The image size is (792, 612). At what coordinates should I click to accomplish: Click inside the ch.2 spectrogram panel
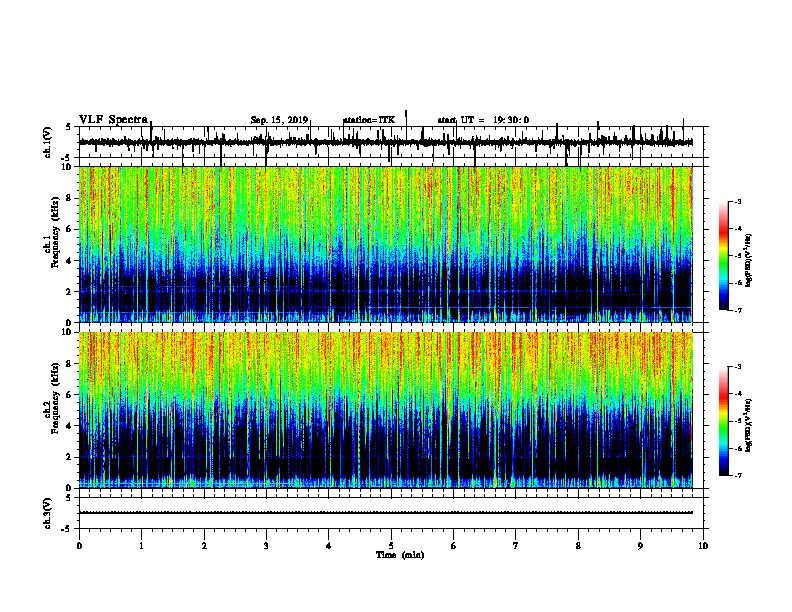(x=386, y=410)
